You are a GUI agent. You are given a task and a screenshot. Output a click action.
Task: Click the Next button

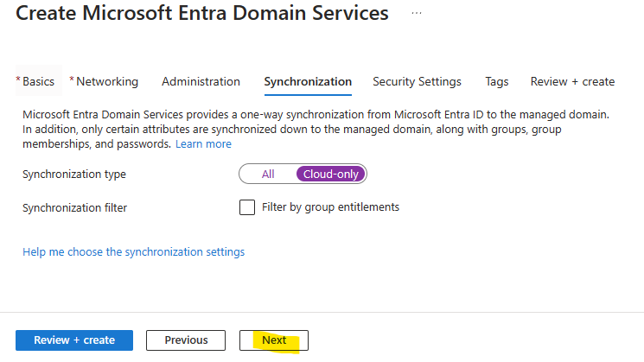point(274,340)
